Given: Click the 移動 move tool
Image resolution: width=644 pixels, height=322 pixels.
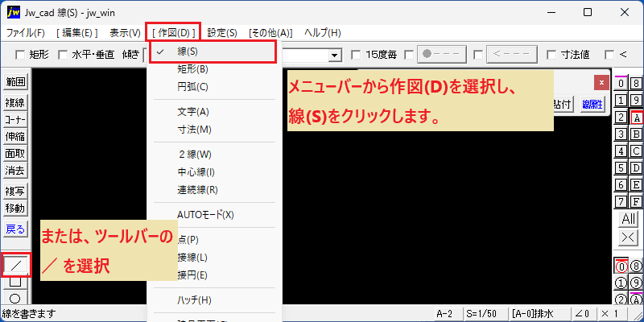Looking at the screenshot, I should pos(15,208).
